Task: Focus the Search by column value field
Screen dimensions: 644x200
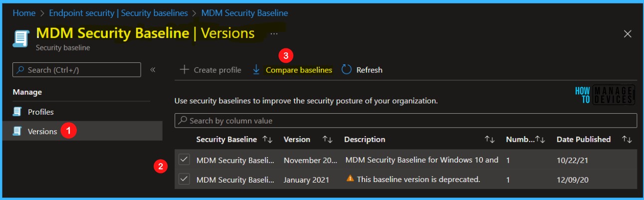Action: [x=406, y=121]
